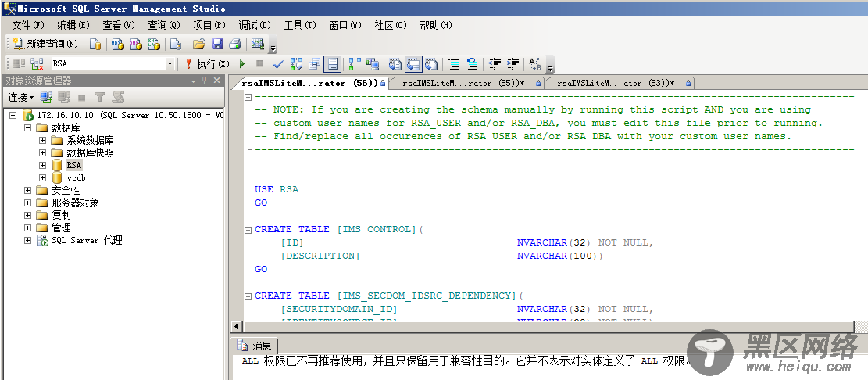Collapse the IMS_SECDOM_IDSRC_DEPENDENCY outline block
Screen dimensions: 868x380
(x=248, y=296)
